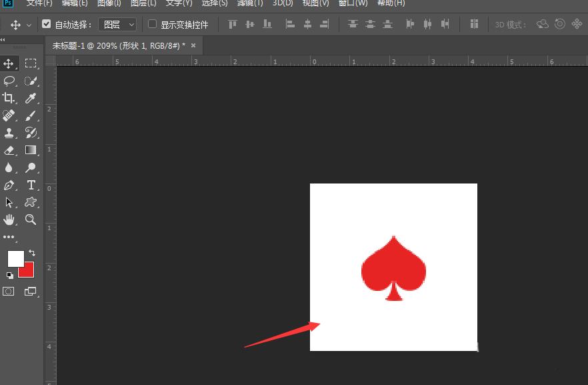The height and width of the screenshot is (385, 588).
Task: Swap foreground and background colors
Action: (32, 253)
